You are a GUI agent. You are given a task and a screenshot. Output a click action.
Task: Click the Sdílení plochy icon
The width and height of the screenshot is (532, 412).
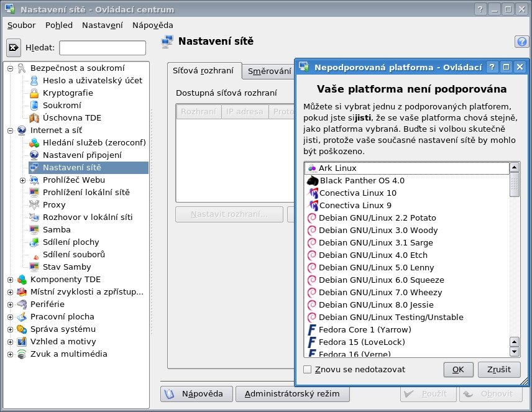(34, 242)
